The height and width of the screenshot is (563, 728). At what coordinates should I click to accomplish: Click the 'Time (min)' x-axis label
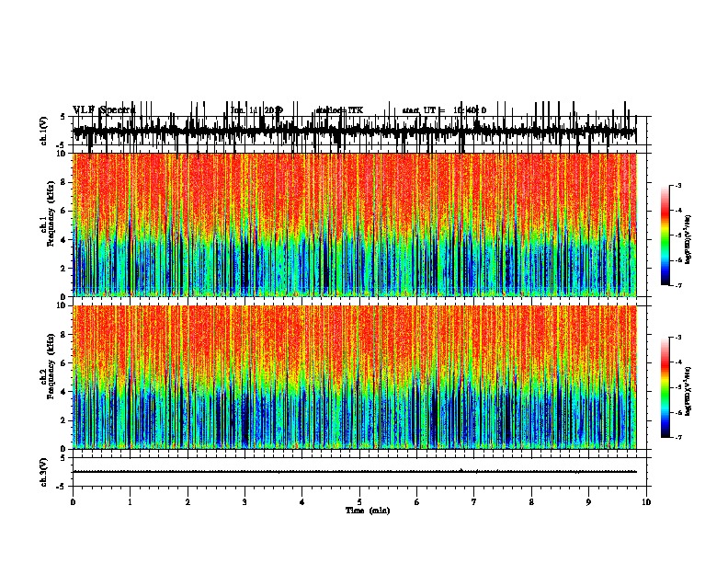coord(368,511)
